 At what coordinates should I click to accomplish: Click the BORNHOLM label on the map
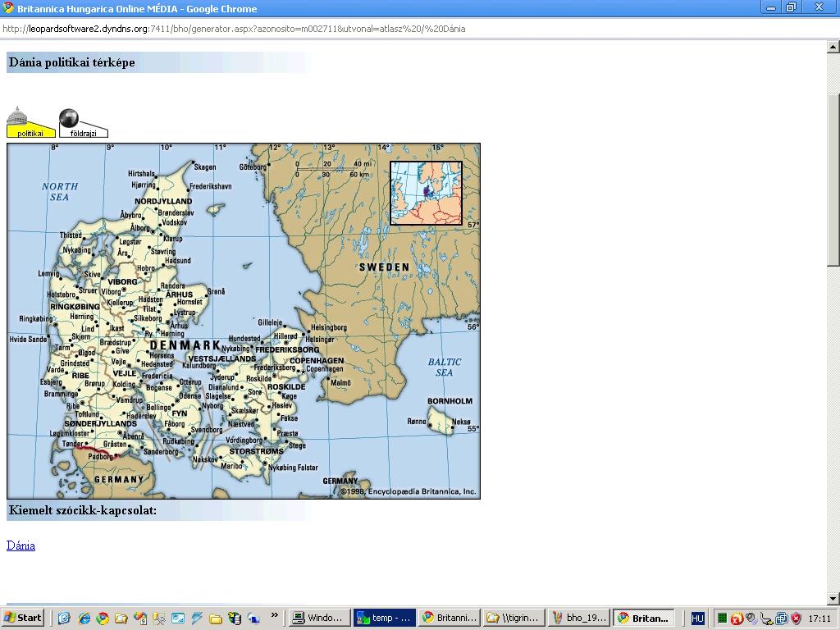point(450,400)
